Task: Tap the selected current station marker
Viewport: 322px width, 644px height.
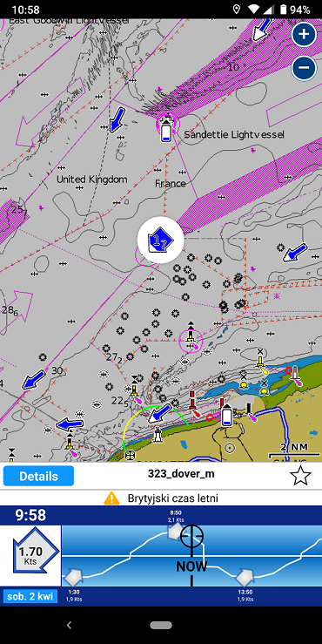Action: pos(160,241)
